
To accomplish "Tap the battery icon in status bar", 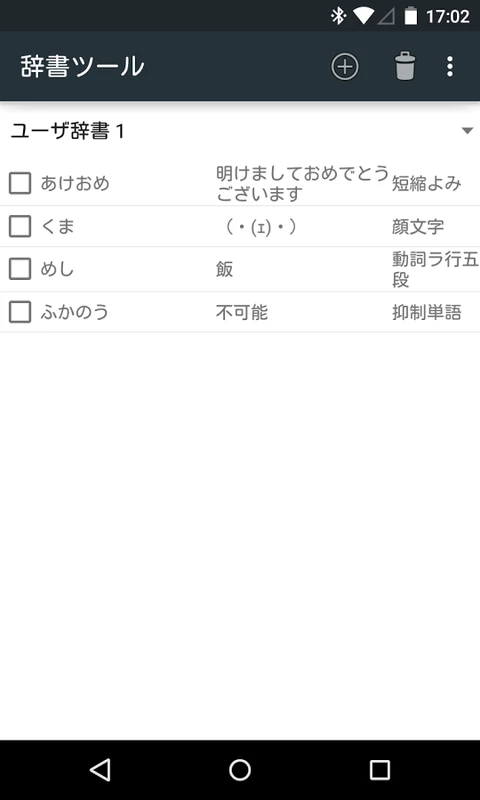I will 410,16.
